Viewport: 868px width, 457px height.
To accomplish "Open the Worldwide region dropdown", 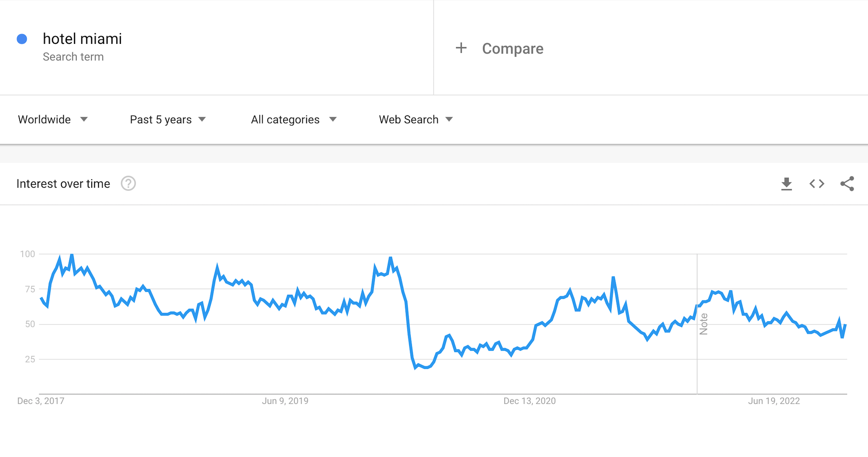I will click(53, 119).
